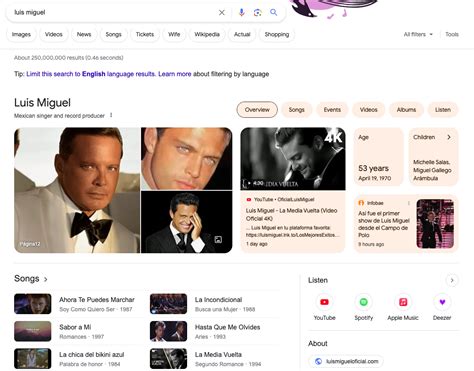Image resolution: width=474 pixels, height=371 pixels.
Task: Open the close-up face photo
Action: [x=187, y=159]
